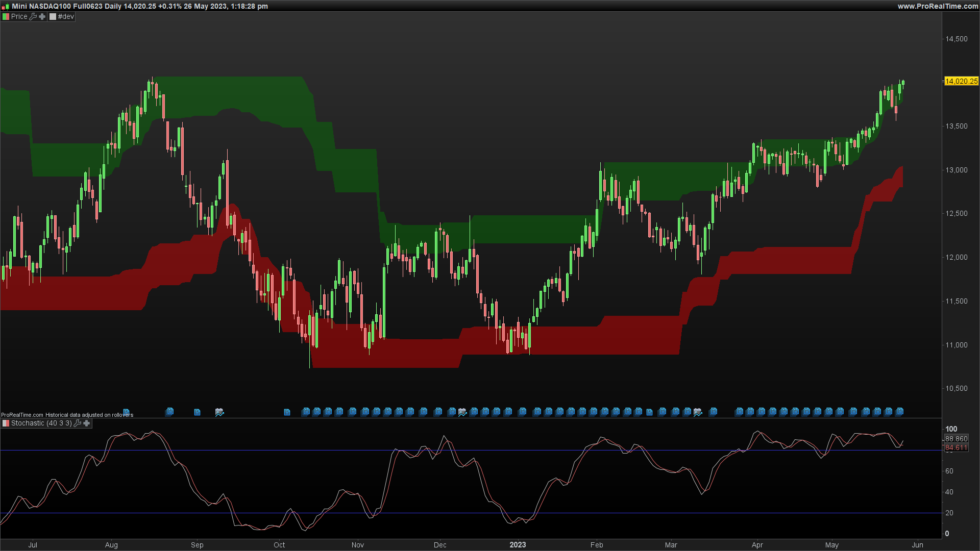The width and height of the screenshot is (980, 551).
Task: Open the www.ProRealTime.com link
Action: click(938, 6)
